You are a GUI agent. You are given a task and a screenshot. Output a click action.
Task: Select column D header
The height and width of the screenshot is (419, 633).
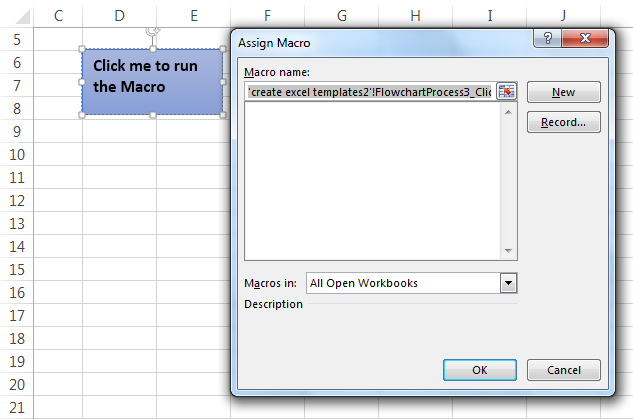click(119, 16)
